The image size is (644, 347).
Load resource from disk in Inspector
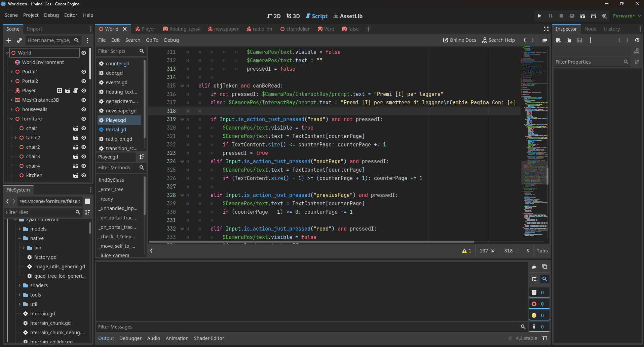569,40
